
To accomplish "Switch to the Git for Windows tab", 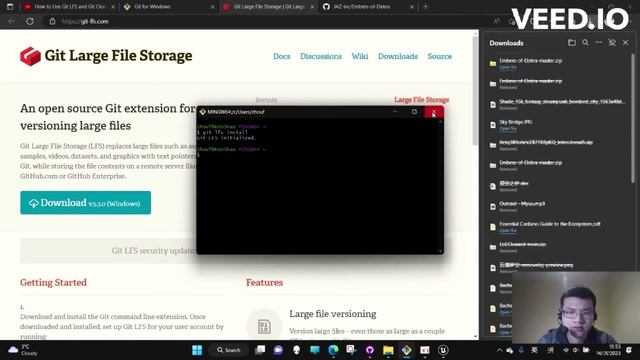I will (x=169, y=7).
